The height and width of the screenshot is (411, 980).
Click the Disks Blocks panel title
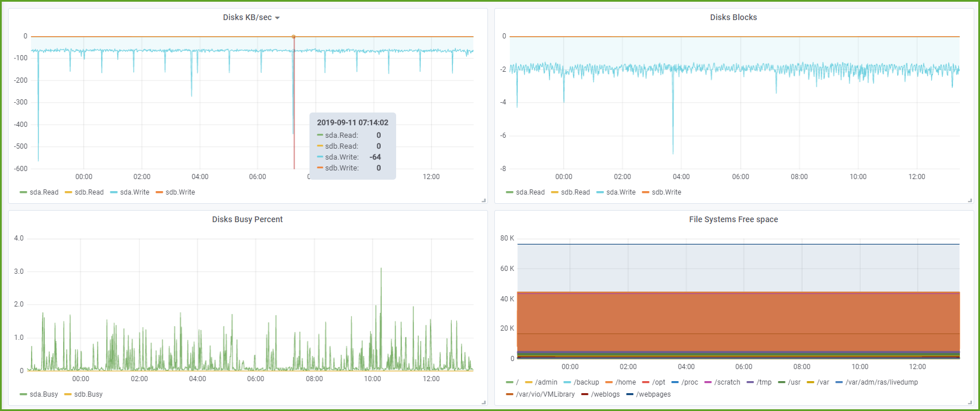733,17
